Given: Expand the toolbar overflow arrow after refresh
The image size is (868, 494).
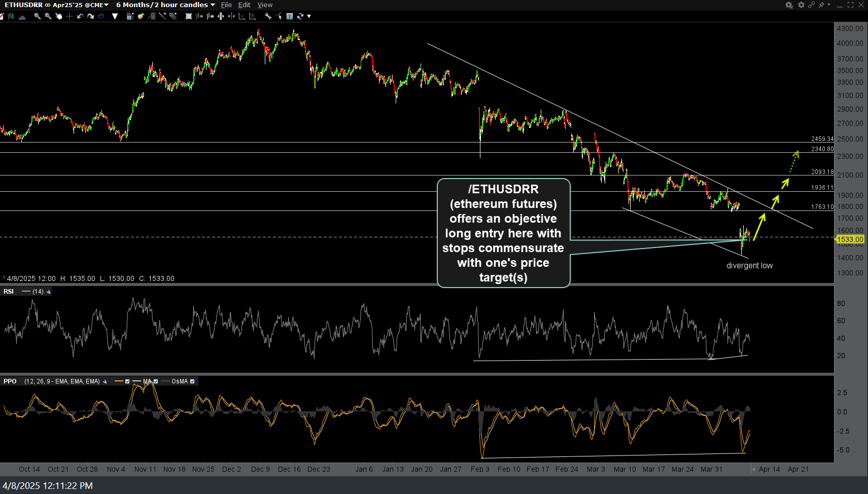Looking at the screenshot, I should pos(309,16).
